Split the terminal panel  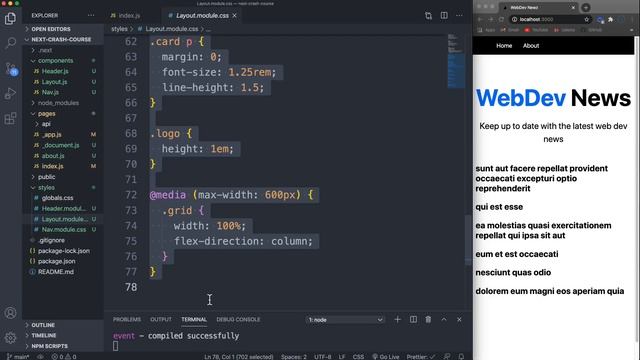tap(413, 320)
